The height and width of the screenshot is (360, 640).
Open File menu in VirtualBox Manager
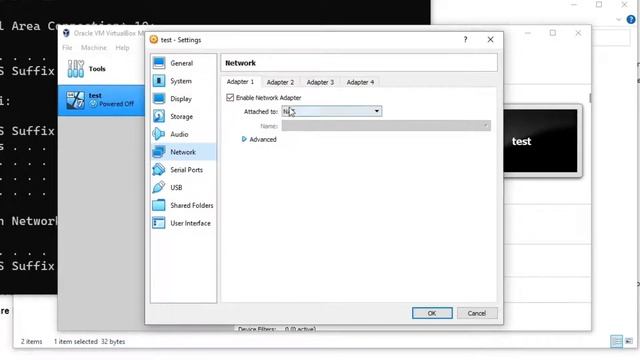(x=67, y=48)
